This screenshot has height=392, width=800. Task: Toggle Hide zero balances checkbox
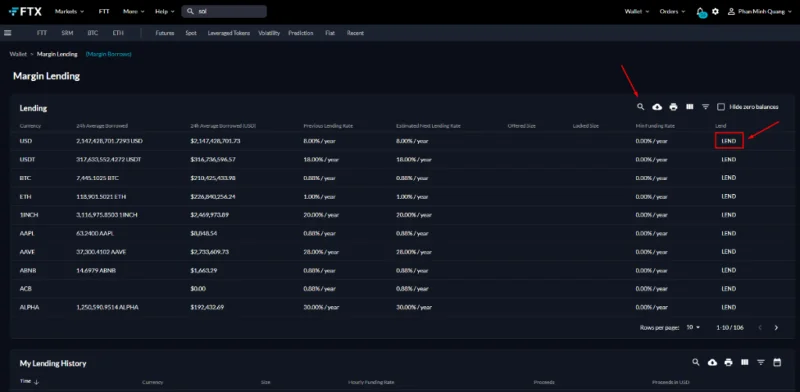[x=721, y=107]
